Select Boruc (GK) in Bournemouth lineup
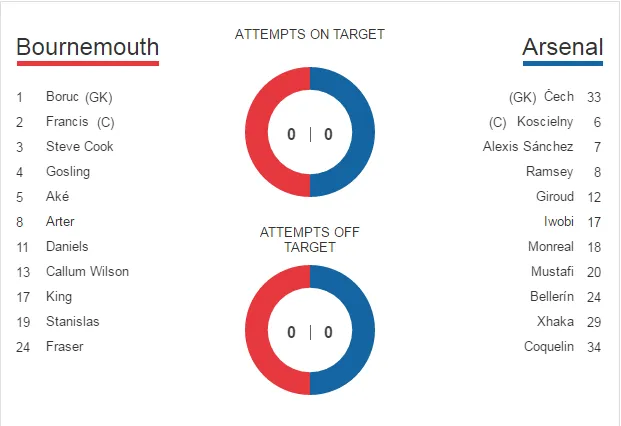This screenshot has width=621, height=426. (79, 97)
